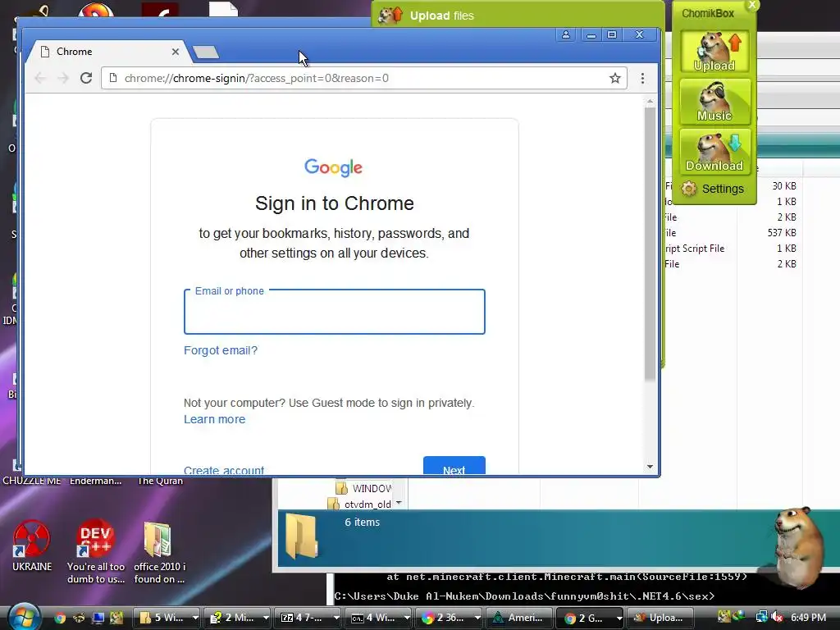This screenshot has width=840, height=630.
Task: Click '2 Mi...' taskbar group
Action: coord(233,618)
